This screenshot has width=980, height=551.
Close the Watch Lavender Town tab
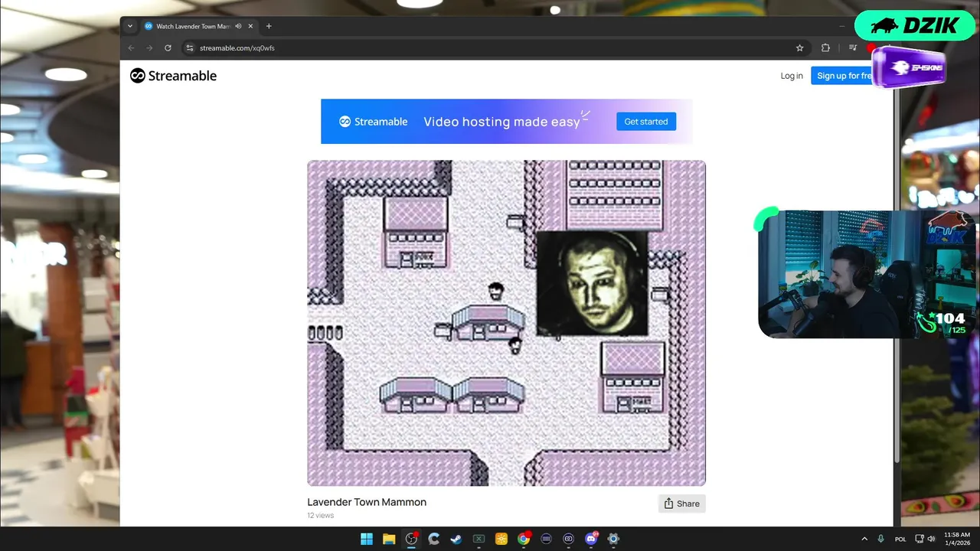(x=250, y=26)
